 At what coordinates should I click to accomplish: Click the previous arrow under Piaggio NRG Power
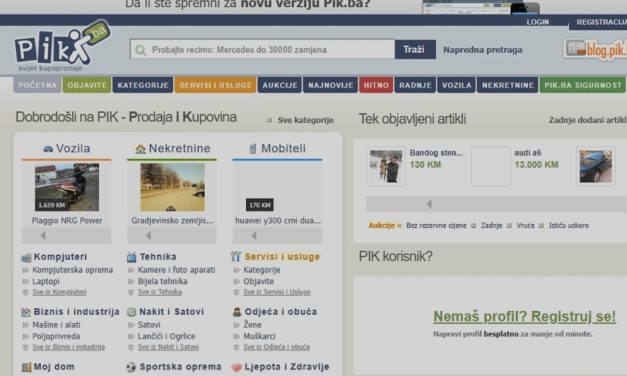coord(43,236)
